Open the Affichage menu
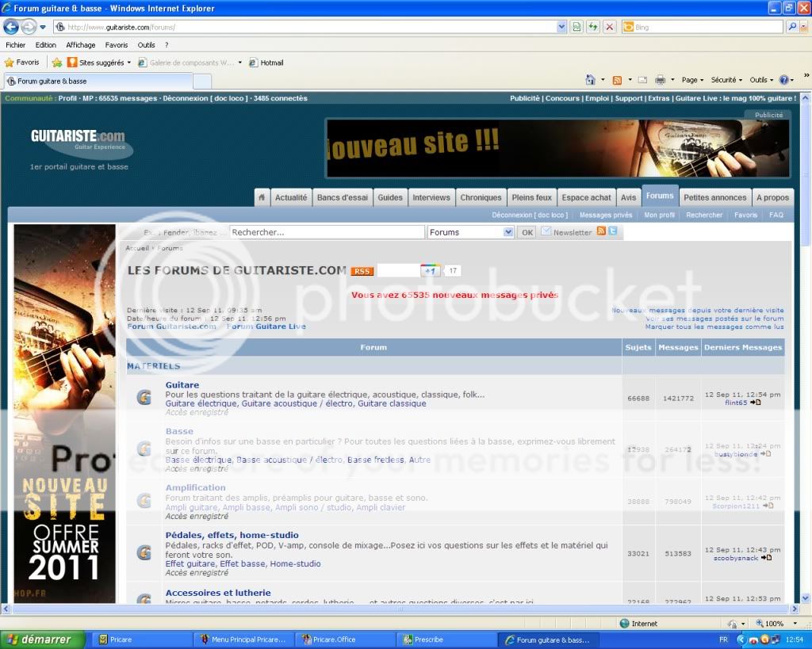 (x=80, y=45)
